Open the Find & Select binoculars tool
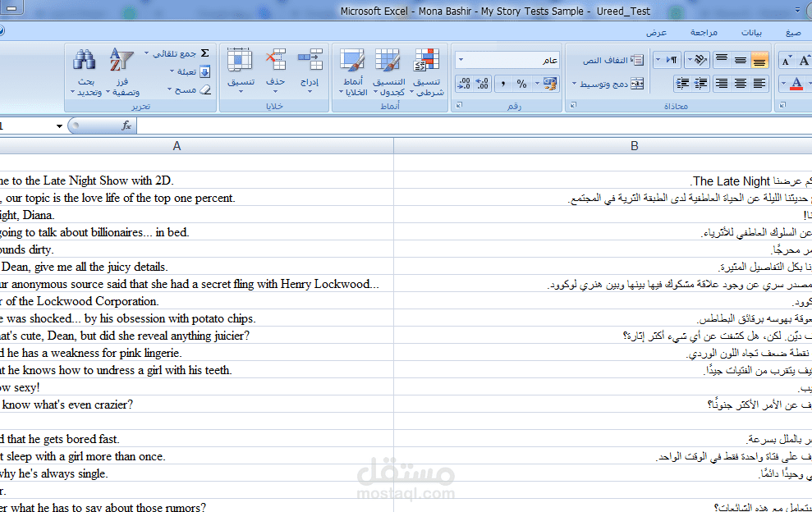The image size is (812, 512). pos(84,60)
